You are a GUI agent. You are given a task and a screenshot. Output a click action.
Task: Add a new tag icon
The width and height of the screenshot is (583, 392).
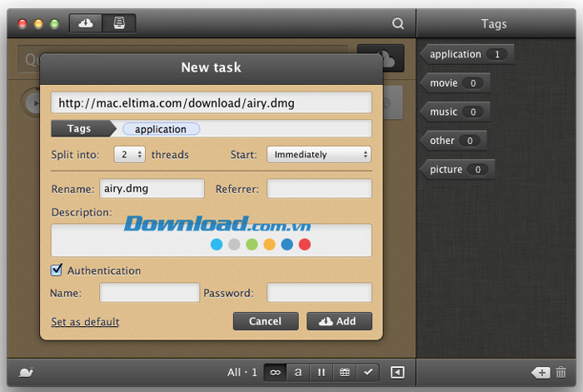540,373
